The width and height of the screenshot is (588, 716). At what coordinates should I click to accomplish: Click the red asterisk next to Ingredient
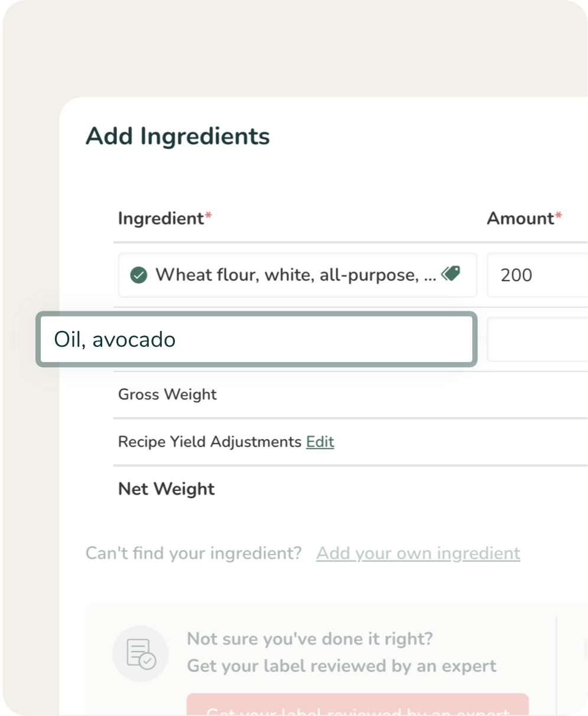(x=208, y=217)
